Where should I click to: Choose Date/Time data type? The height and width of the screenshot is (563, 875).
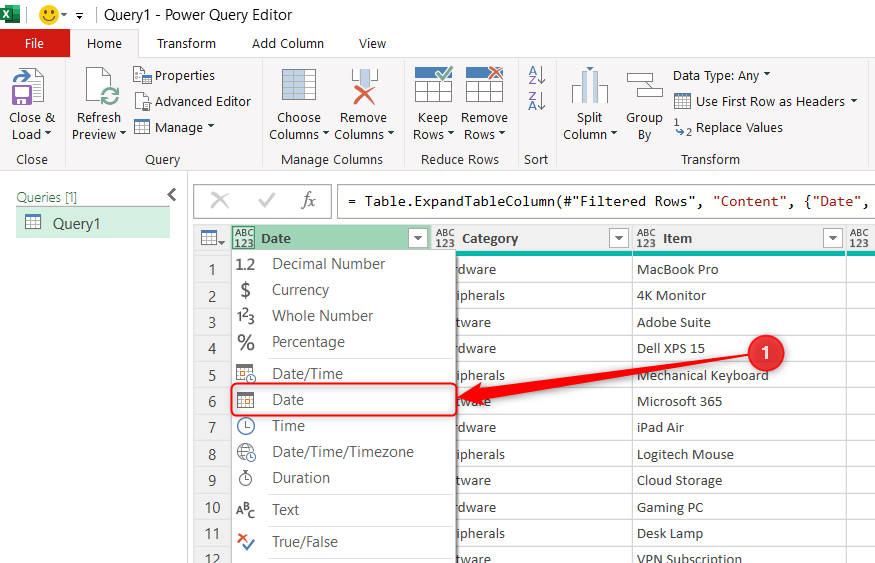(344, 374)
